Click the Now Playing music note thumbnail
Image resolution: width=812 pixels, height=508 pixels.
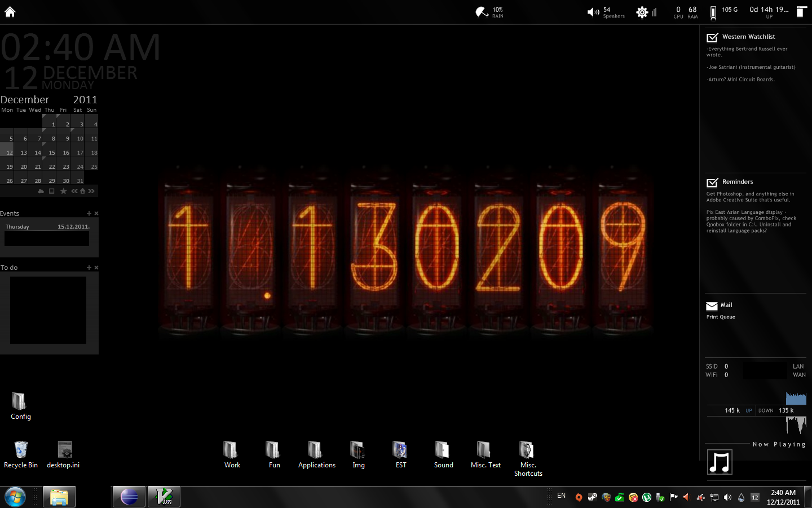click(720, 462)
